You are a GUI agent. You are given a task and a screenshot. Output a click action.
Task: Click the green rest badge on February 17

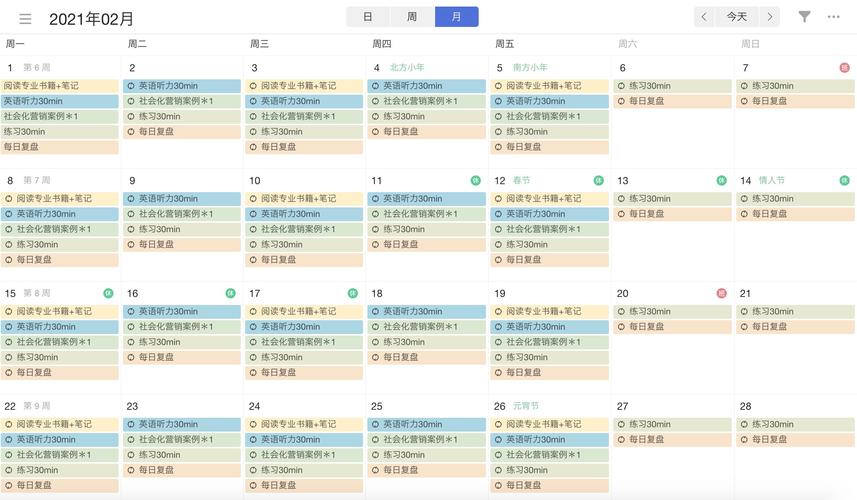[x=353, y=293]
